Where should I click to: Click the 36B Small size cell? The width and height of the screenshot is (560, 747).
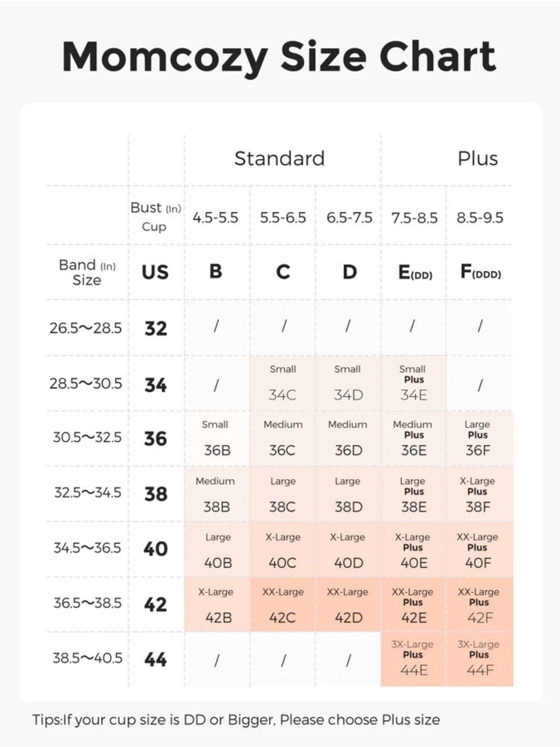(x=217, y=438)
